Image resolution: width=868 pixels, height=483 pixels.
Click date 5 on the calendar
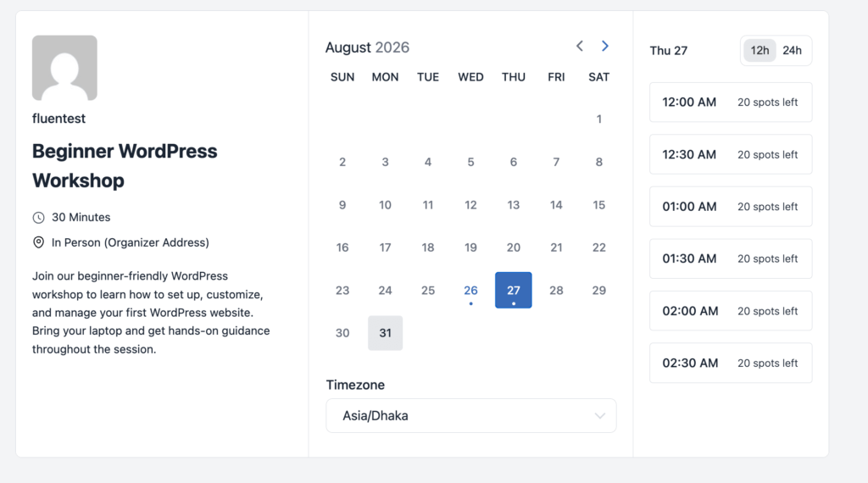point(470,162)
